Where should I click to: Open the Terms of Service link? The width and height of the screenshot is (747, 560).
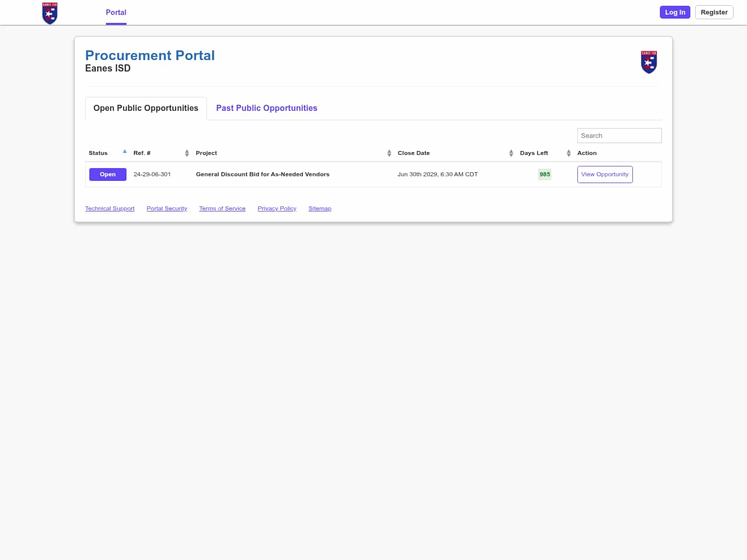point(222,208)
